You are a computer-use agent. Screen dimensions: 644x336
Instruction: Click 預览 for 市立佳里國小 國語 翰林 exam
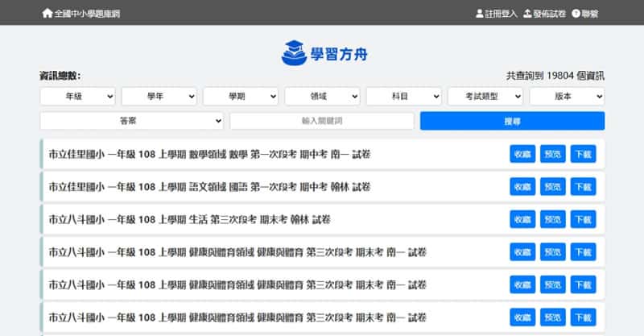tap(552, 186)
